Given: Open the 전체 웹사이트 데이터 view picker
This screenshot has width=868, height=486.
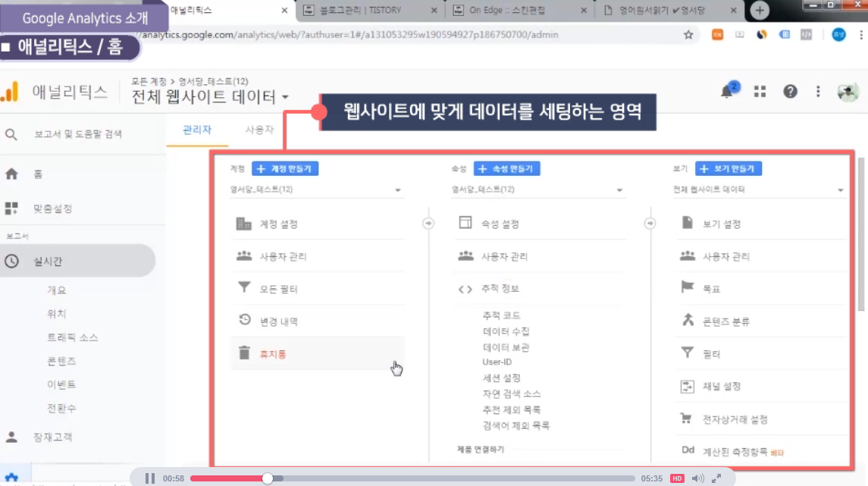Looking at the screenshot, I should (210, 97).
